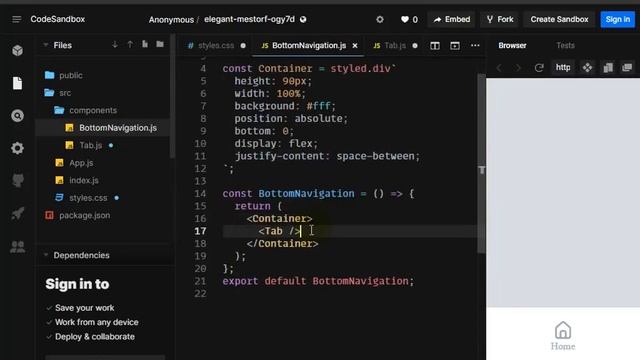Open the deployment rocket icon in sidebar
The height and width of the screenshot is (360, 640).
tap(17, 213)
